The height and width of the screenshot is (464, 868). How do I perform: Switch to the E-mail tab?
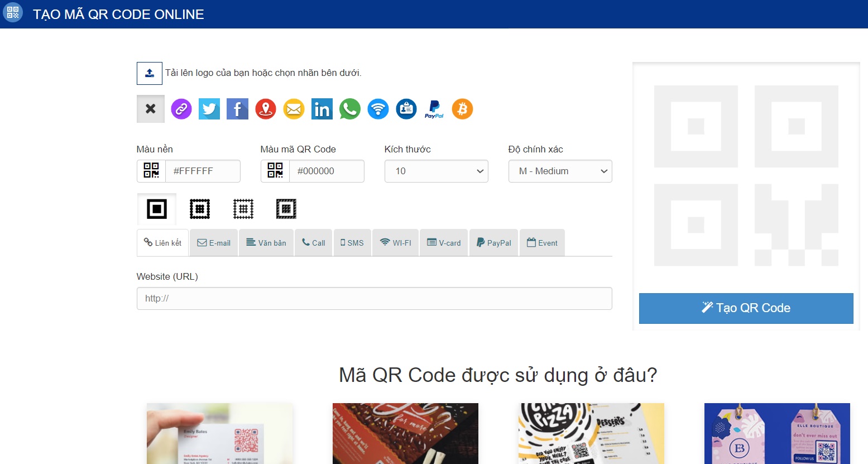(214, 242)
